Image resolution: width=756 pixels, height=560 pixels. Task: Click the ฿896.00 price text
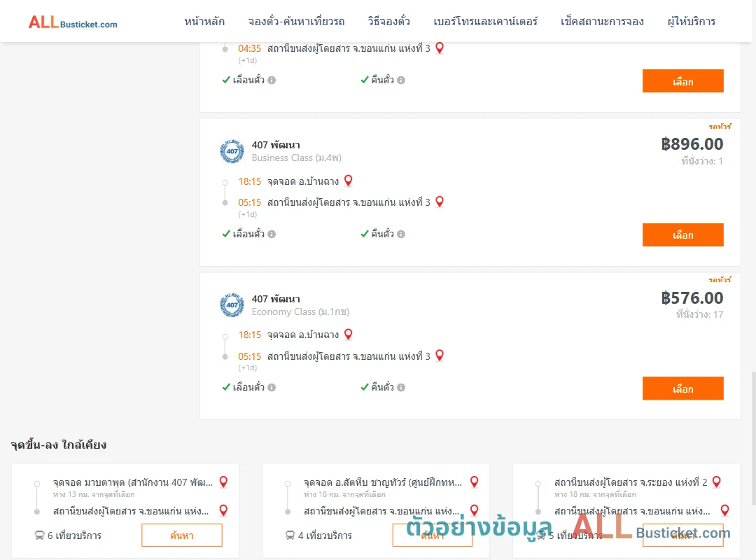coord(692,144)
